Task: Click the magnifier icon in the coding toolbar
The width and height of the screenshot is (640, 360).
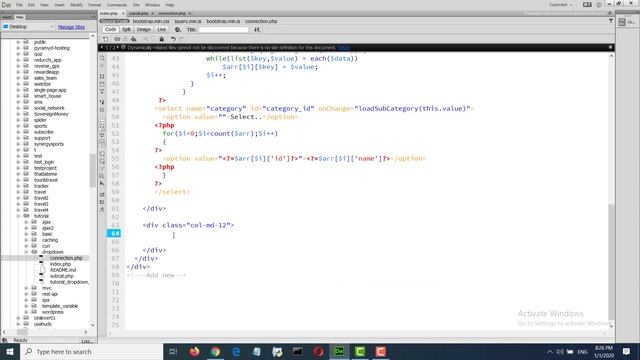Action: tap(102, 58)
